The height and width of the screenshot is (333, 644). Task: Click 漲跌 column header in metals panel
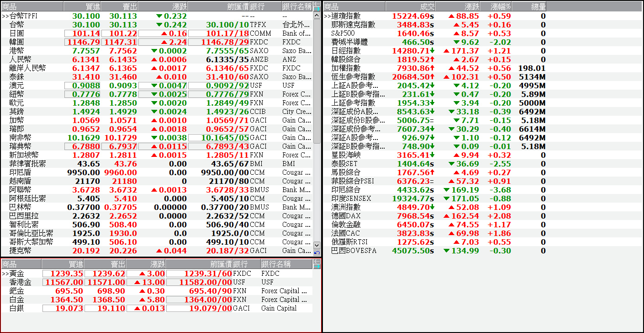coord(145,264)
